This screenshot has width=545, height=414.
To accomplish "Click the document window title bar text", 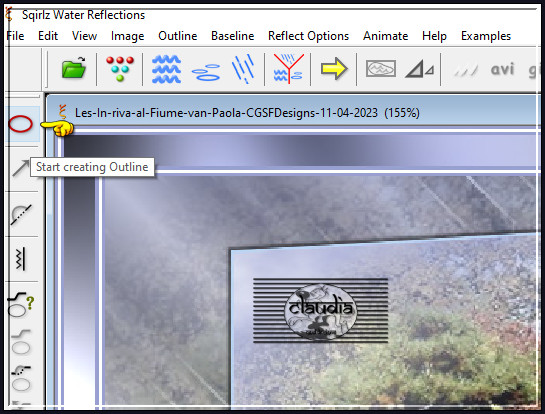I will pyautogui.click(x=247, y=113).
